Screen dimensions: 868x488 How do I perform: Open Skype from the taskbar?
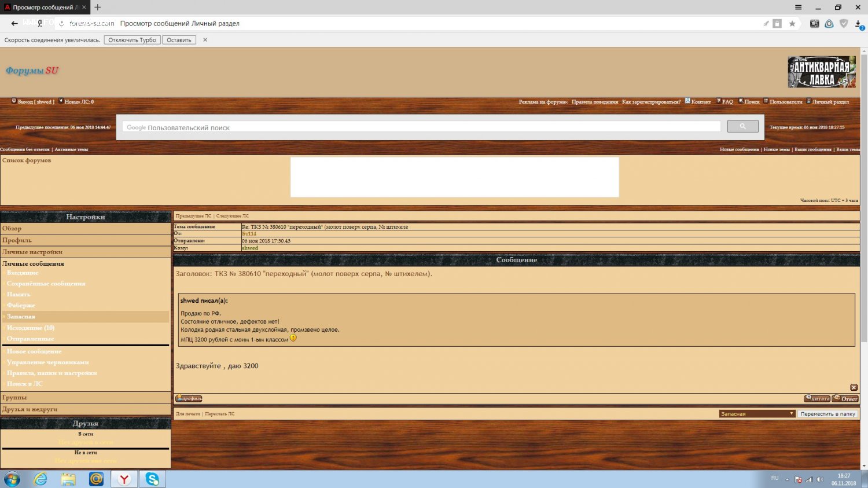coord(152,479)
